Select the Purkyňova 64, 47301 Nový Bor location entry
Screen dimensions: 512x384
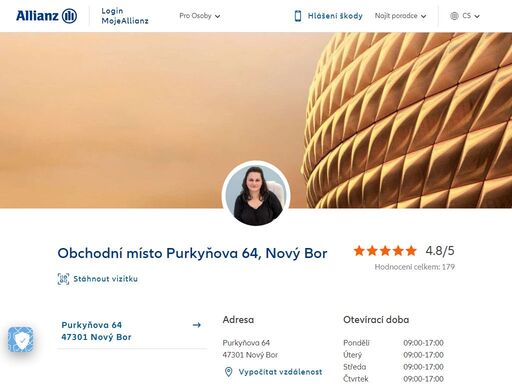click(x=132, y=331)
